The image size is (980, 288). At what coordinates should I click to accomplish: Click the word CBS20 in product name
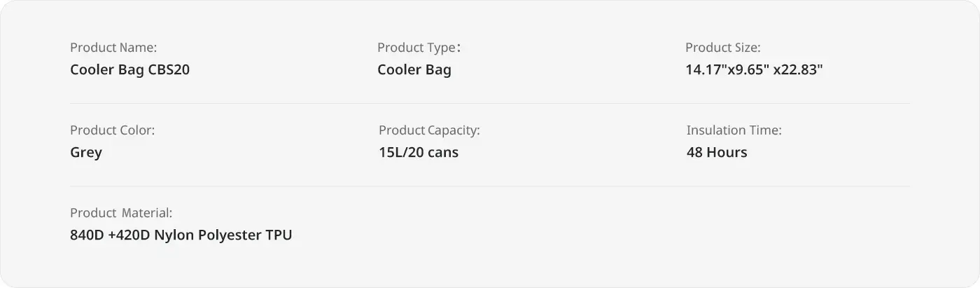coord(169,70)
